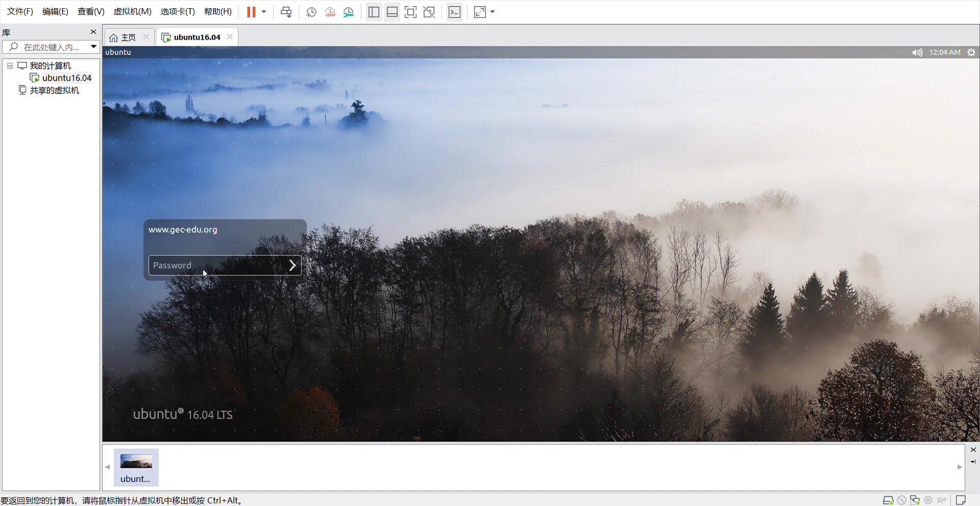The height and width of the screenshot is (506, 980).
Task: Select ubuntu16.04 in the library tree
Action: pyautogui.click(x=66, y=78)
